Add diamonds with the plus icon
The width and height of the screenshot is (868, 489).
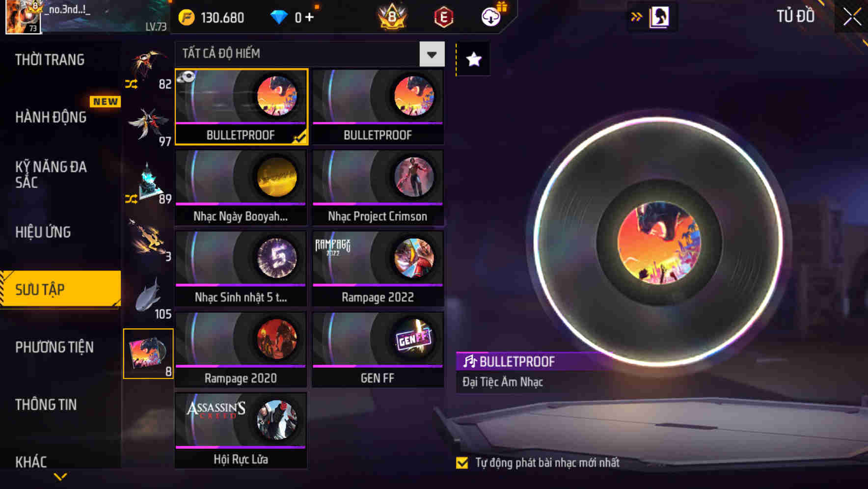coord(309,18)
